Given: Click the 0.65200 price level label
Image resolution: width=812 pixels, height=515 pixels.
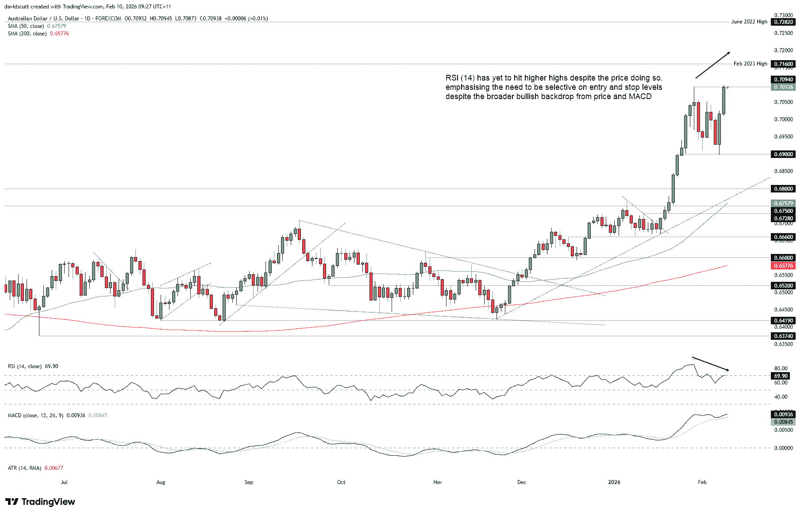Looking at the screenshot, I should click(783, 286).
